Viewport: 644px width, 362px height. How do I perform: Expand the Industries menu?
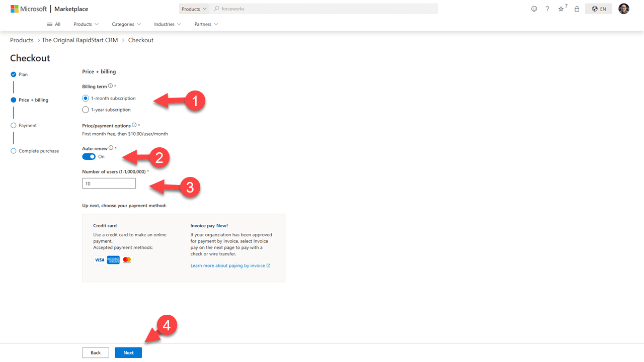tap(168, 24)
